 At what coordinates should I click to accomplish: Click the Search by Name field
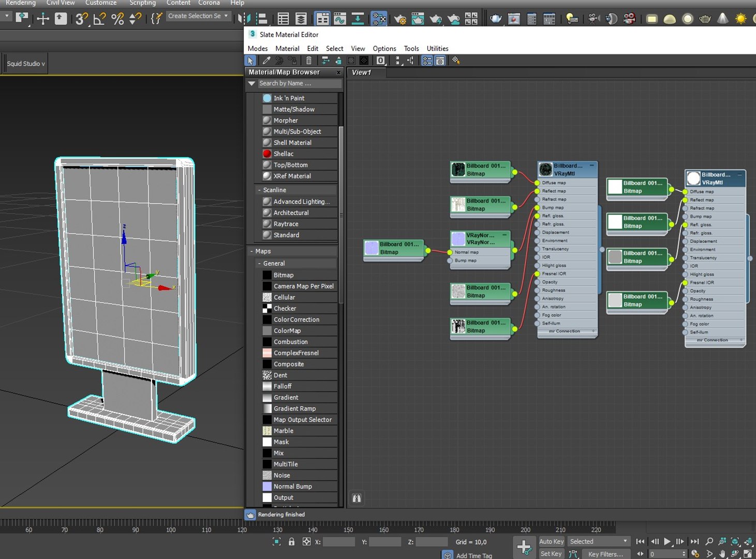(x=299, y=83)
